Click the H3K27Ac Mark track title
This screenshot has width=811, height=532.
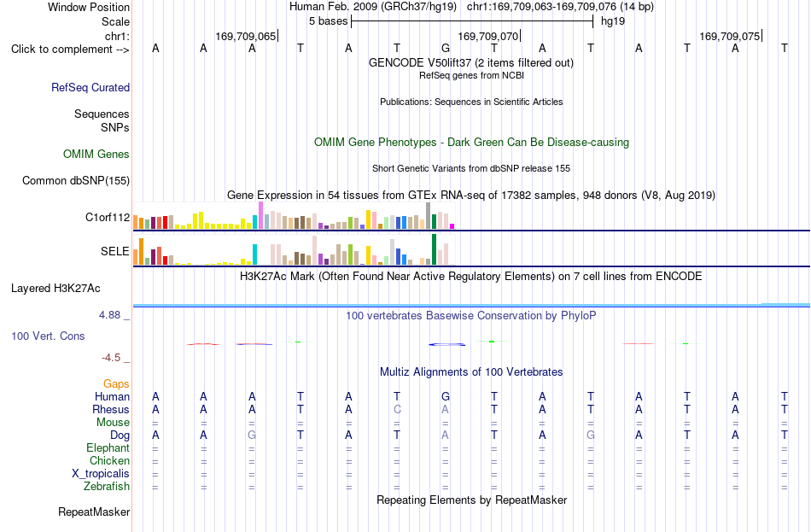[x=470, y=277]
